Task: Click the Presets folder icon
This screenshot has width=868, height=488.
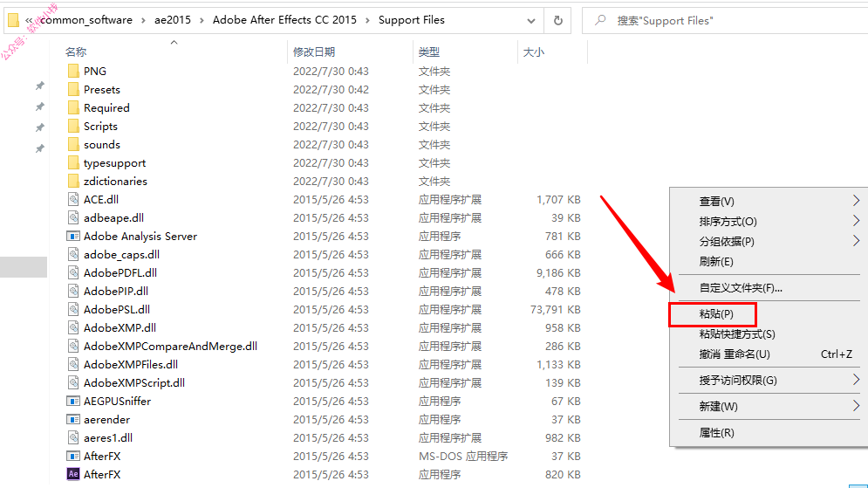Action: pyautogui.click(x=73, y=89)
